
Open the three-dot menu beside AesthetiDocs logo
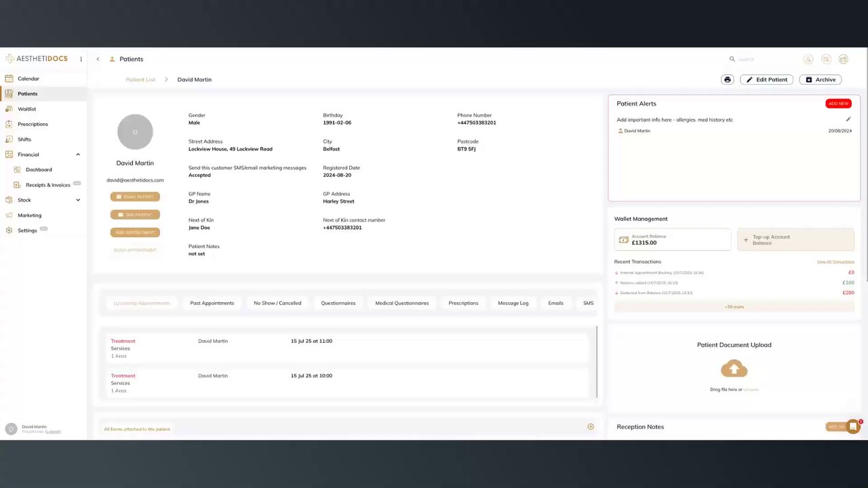pos(81,59)
